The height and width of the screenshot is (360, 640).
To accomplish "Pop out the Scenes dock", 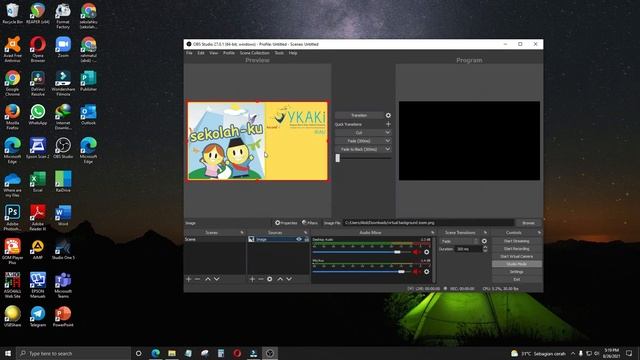I will tap(242, 233).
